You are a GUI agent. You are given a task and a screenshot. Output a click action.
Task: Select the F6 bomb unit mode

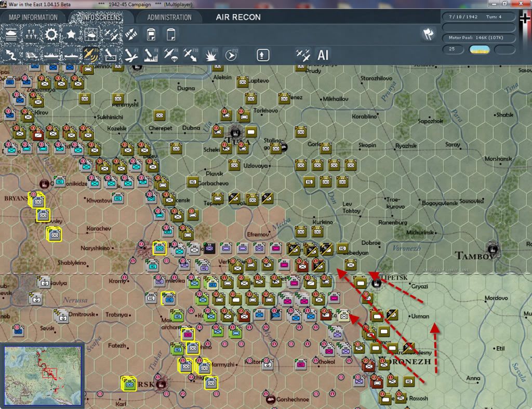click(111, 55)
